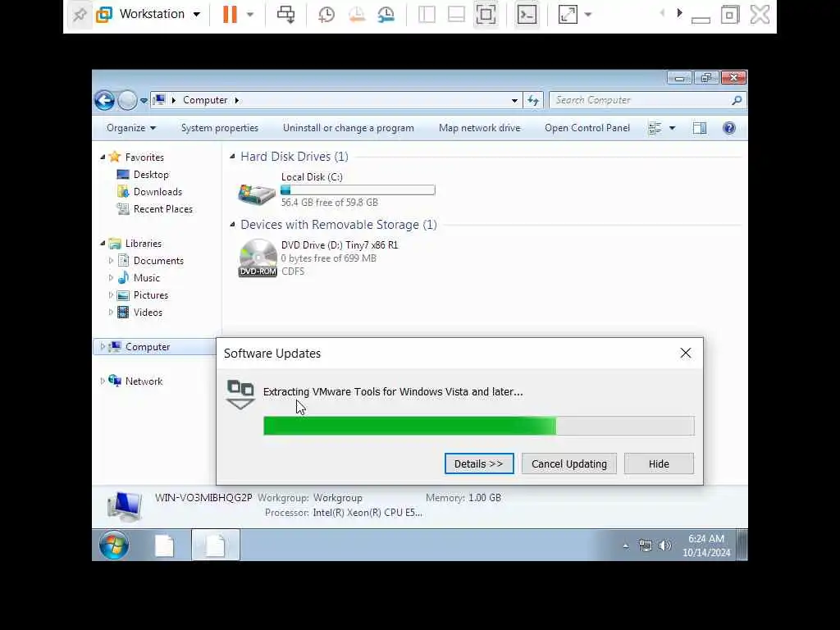The height and width of the screenshot is (630, 840).
Task: Collapse the Favorites group
Action: tap(103, 157)
